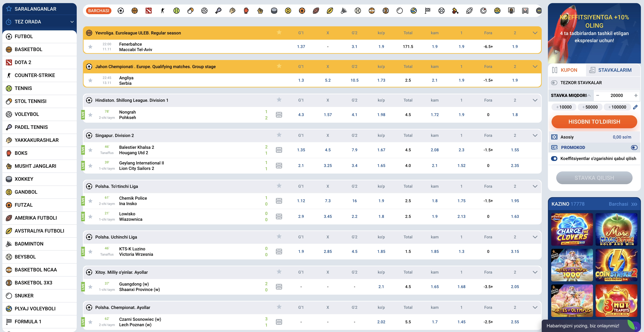Add 50000 to the stake amount

tap(590, 107)
